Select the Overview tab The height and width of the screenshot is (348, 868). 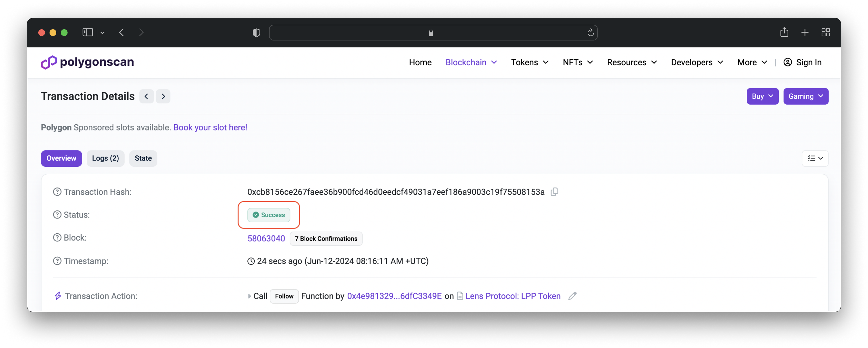coord(61,158)
